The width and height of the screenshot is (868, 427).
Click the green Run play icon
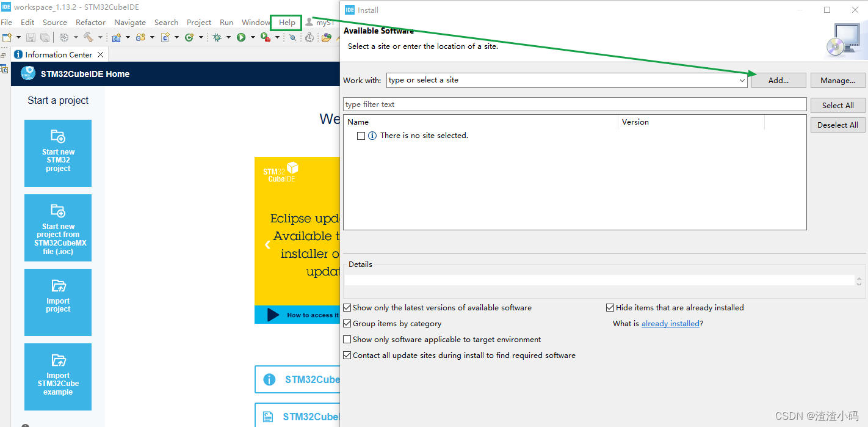tap(241, 37)
